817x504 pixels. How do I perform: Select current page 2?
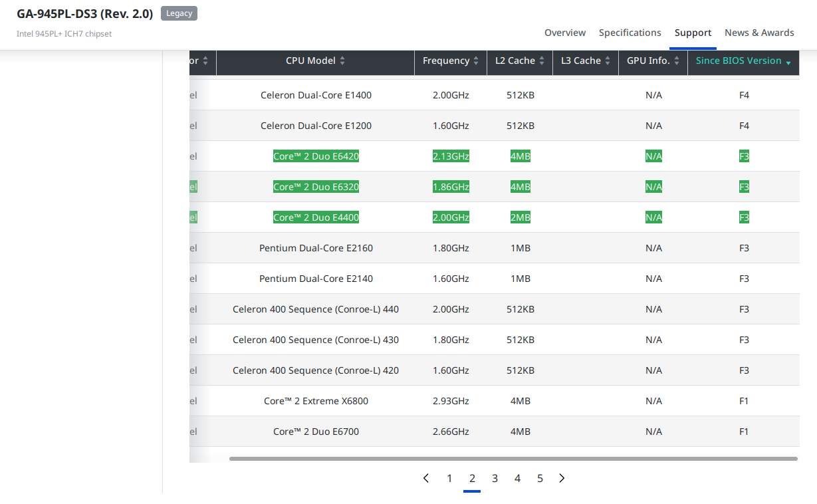pyautogui.click(x=472, y=478)
